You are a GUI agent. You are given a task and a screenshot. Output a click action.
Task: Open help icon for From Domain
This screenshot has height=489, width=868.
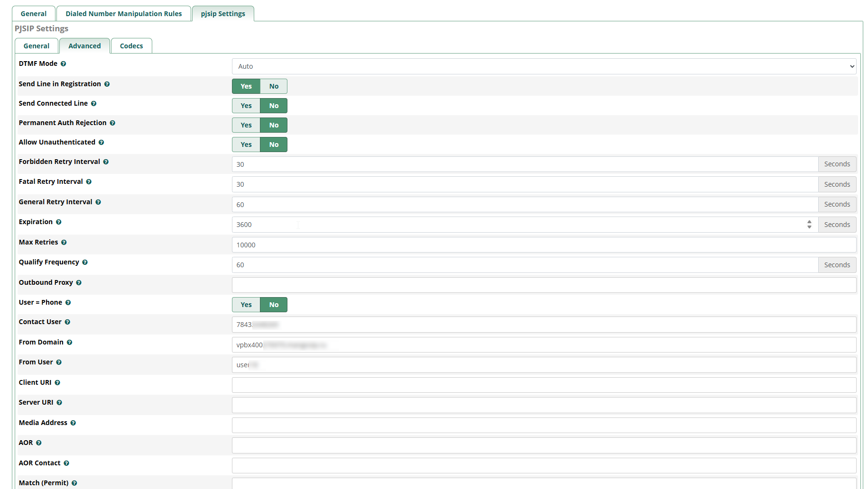click(69, 343)
